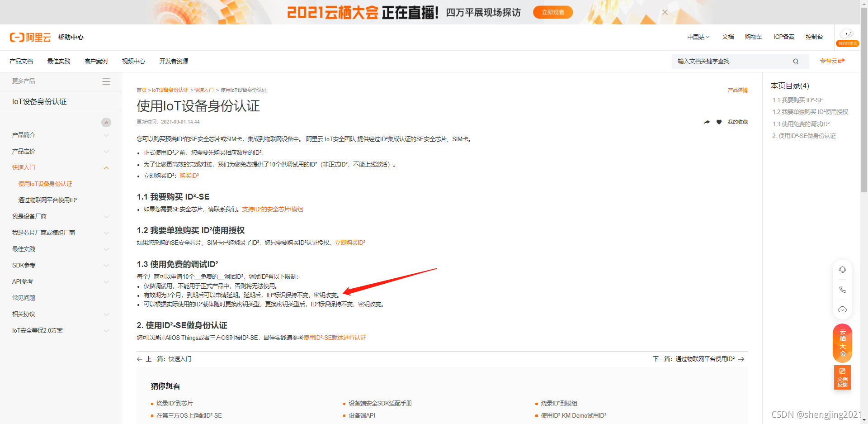Open the customer service headset icon
Viewport: 868px width, 424px height.
[842, 270]
